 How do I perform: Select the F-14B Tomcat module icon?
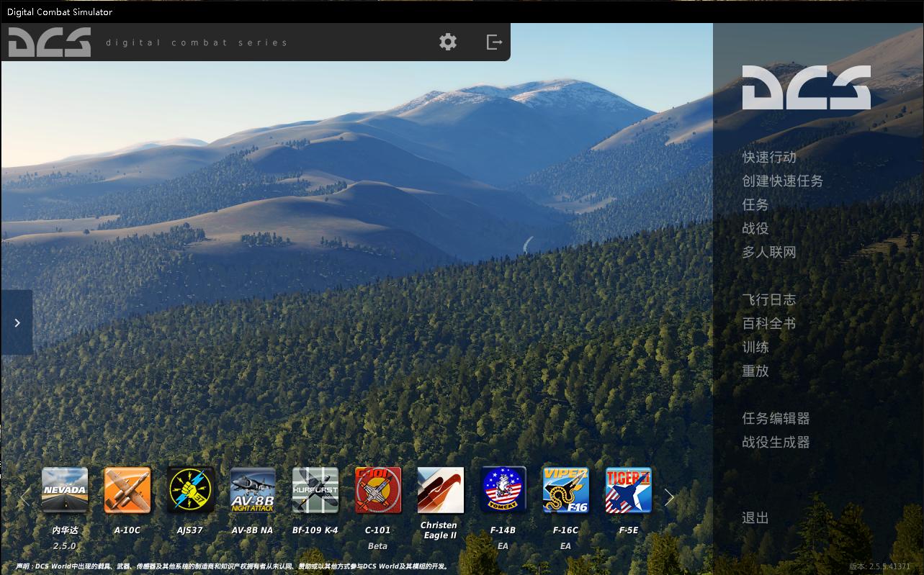(x=503, y=490)
